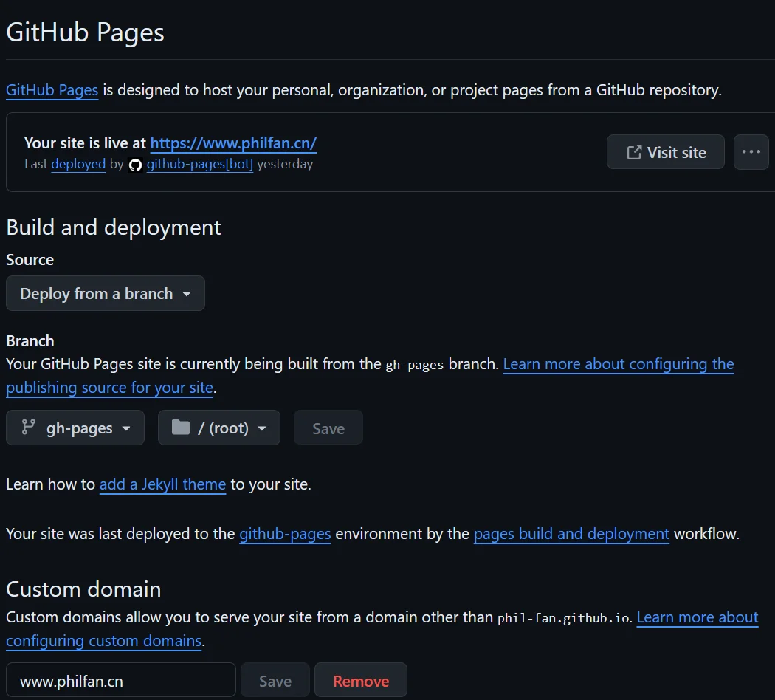Click the GitHub logo beside github-pages[bot]
The height and width of the screenshot is (700, 775).
[x=135, y=165]
